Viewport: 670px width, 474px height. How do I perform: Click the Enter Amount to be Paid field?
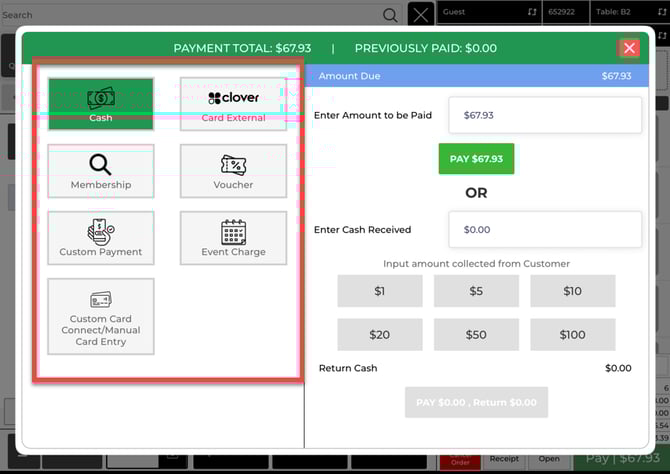pos(544,115)
